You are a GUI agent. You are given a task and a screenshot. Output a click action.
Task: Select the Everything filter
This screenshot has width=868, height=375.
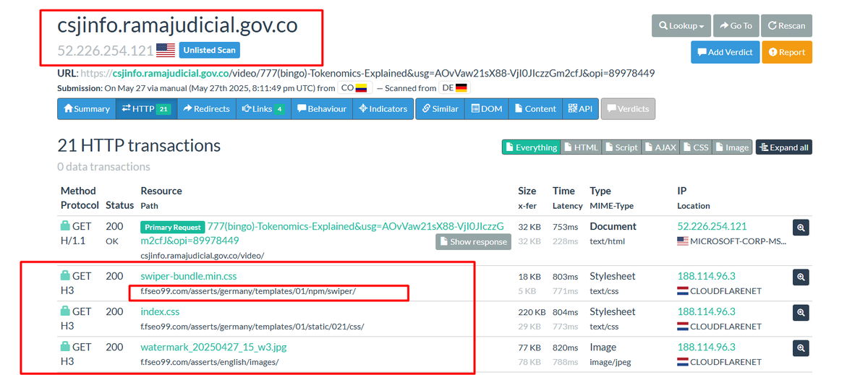(531, 147)
